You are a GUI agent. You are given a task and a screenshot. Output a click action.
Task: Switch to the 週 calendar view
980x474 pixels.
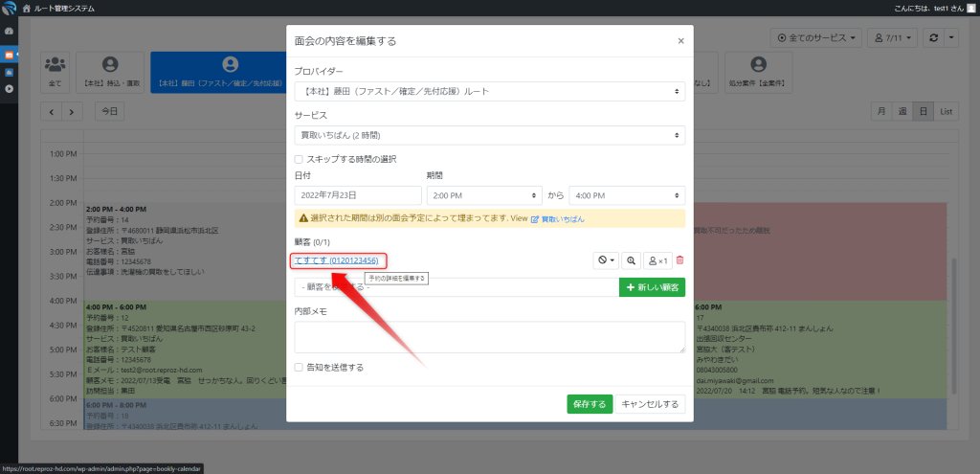pos(902,112)
